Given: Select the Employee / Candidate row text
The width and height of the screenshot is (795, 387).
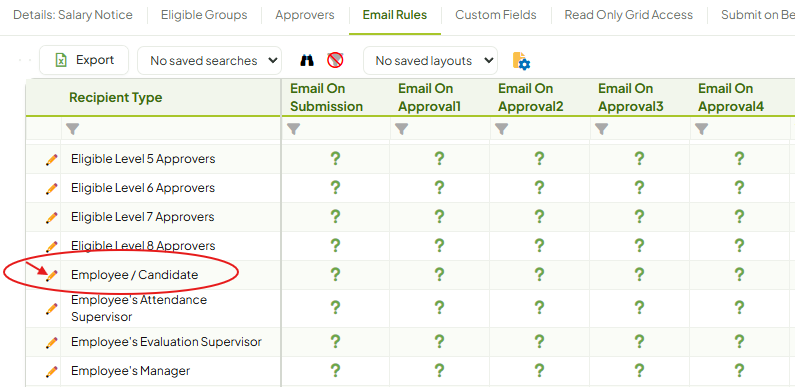Looking at the screenshot, I should [134, 275].
